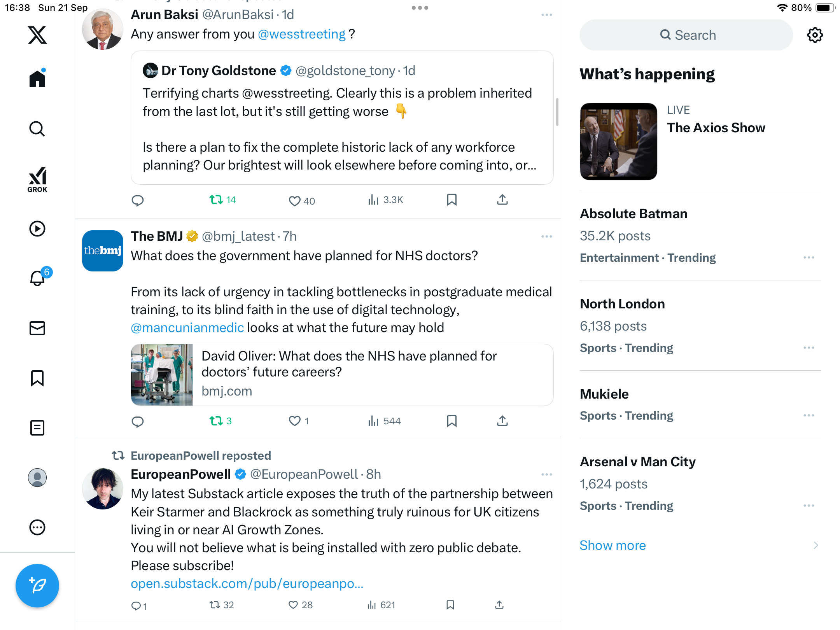Open Grok from the sidebar
Viewport: 840px width, 630px height.
[x=37, y=179]
